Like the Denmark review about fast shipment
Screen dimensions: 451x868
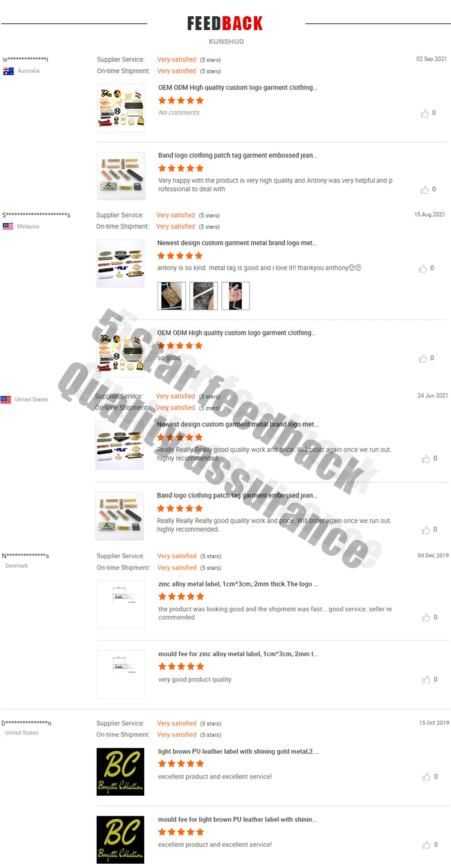coord(426,618)
